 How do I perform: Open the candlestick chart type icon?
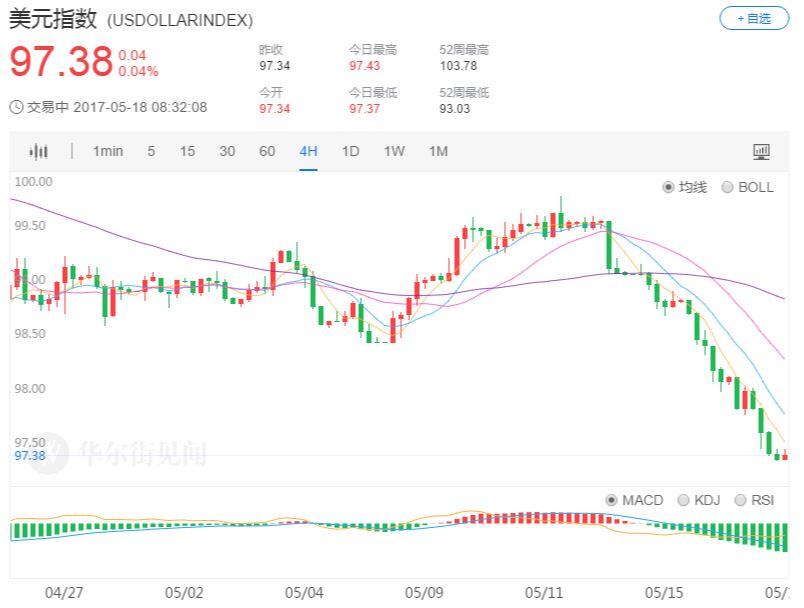pyautogui.click(x=38, y=151)
